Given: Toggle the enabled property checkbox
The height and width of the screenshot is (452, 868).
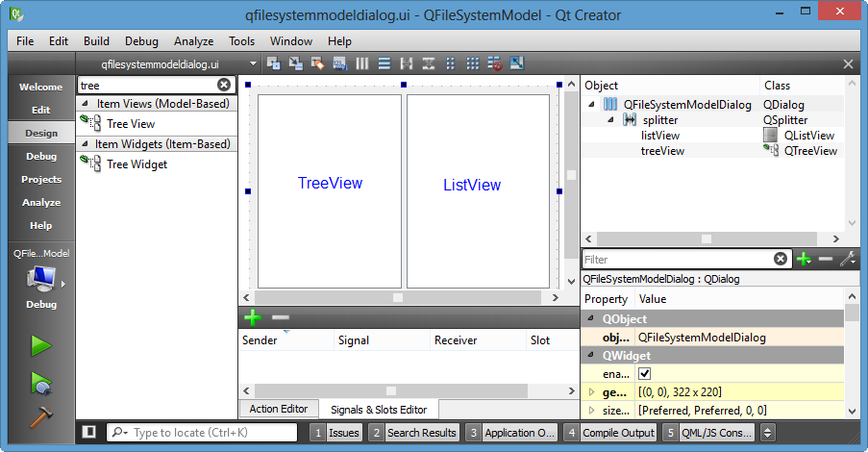Looking at the screenshot, I should [x=644, y=374].
